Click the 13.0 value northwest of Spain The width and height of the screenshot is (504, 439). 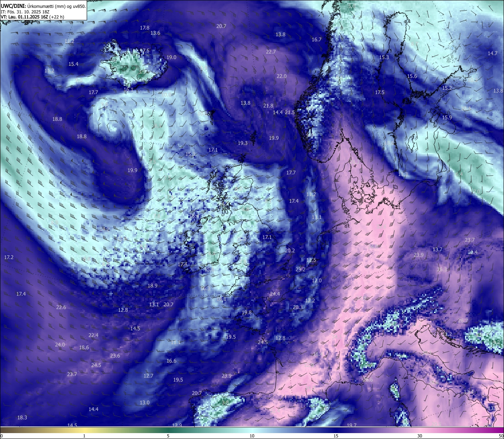[x=145, y=402]
